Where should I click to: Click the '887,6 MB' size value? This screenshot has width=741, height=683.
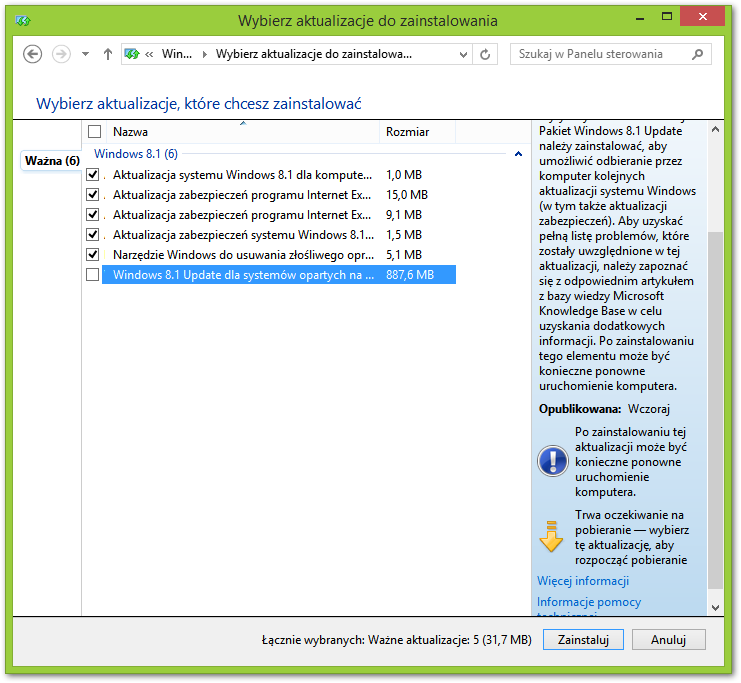pyautogui.click(x=410, y=275)
